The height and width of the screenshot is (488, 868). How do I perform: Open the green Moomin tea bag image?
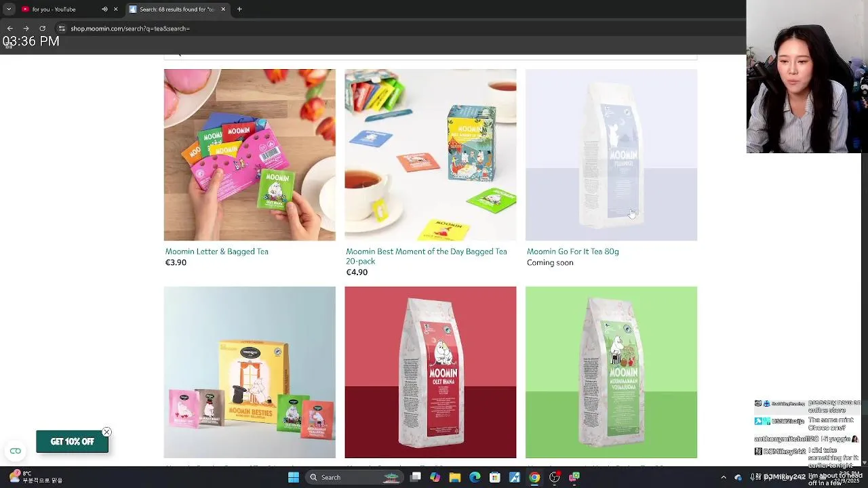coord(611,372)
